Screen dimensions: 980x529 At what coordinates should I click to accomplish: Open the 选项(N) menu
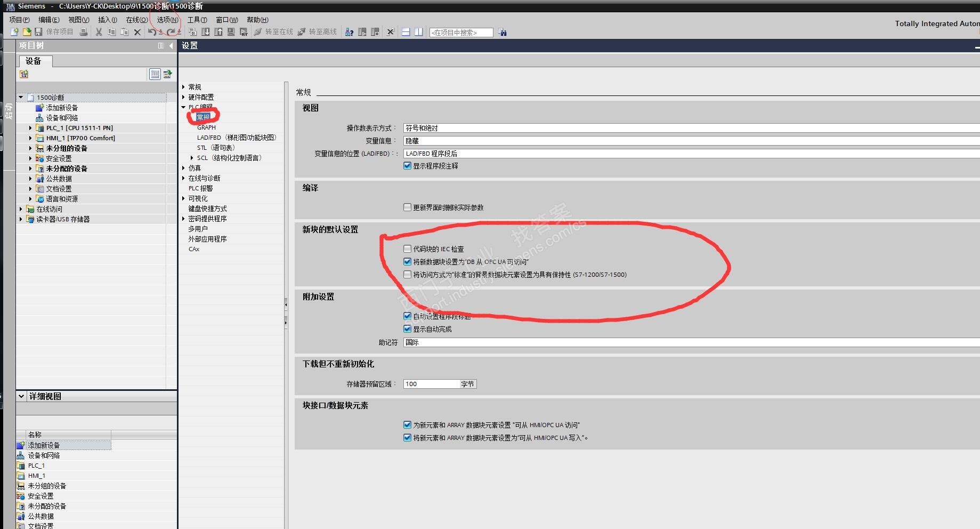pos(167,20)
